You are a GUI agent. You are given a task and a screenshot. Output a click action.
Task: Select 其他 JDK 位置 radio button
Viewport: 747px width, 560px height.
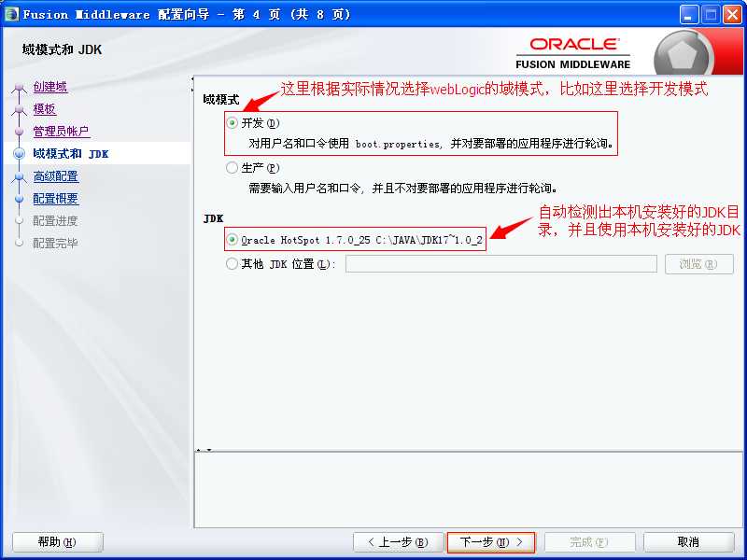pos(232,263)
